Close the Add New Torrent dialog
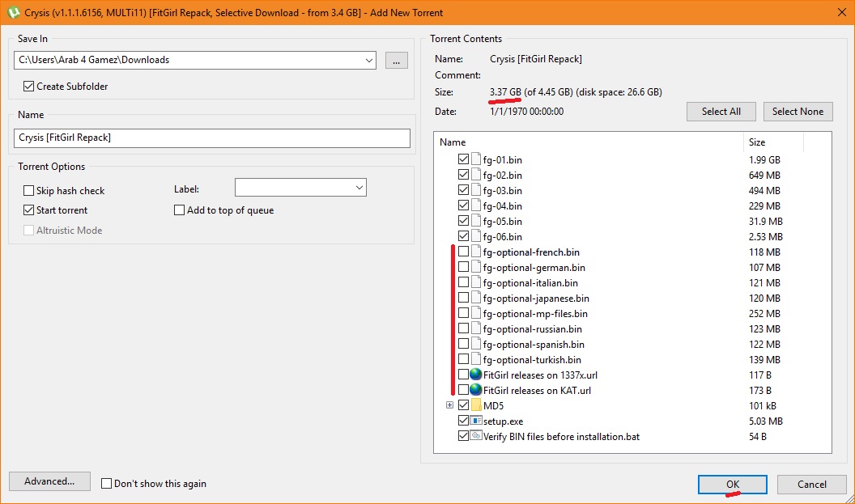This screenshot has height=504, width=855. 842,12
